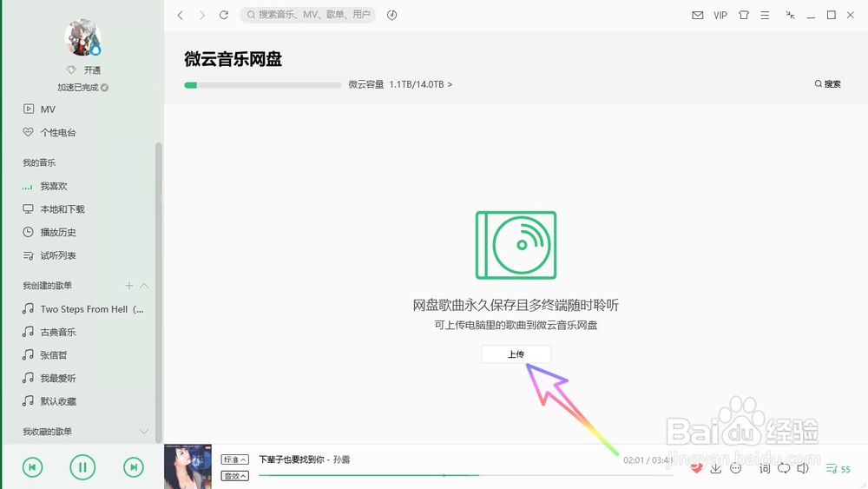This screenshot has width=868, height=489.
Task: Open 个性电台 in the sidebar
Action: pos(49,132)
